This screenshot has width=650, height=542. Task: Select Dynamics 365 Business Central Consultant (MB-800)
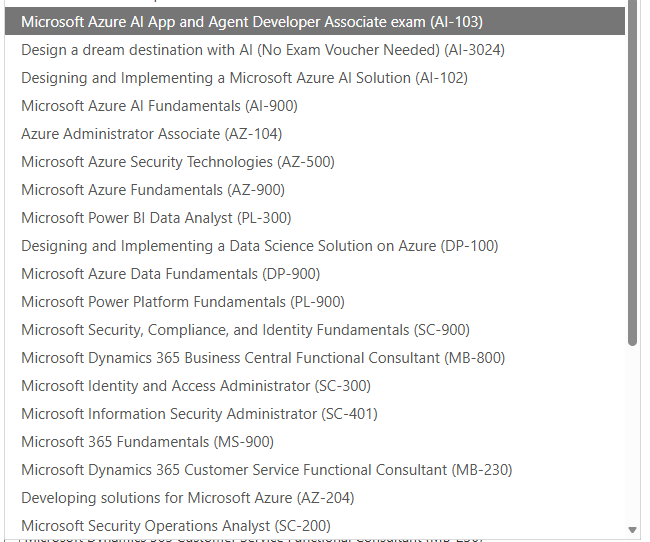[315, 358]
